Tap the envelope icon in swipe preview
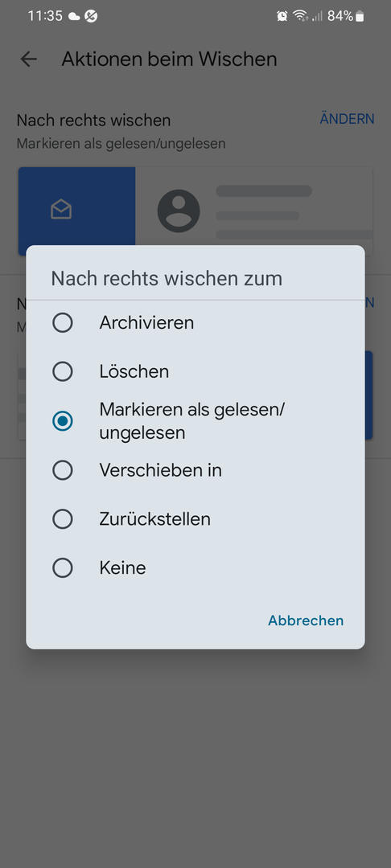 click(x=61, y=210)
